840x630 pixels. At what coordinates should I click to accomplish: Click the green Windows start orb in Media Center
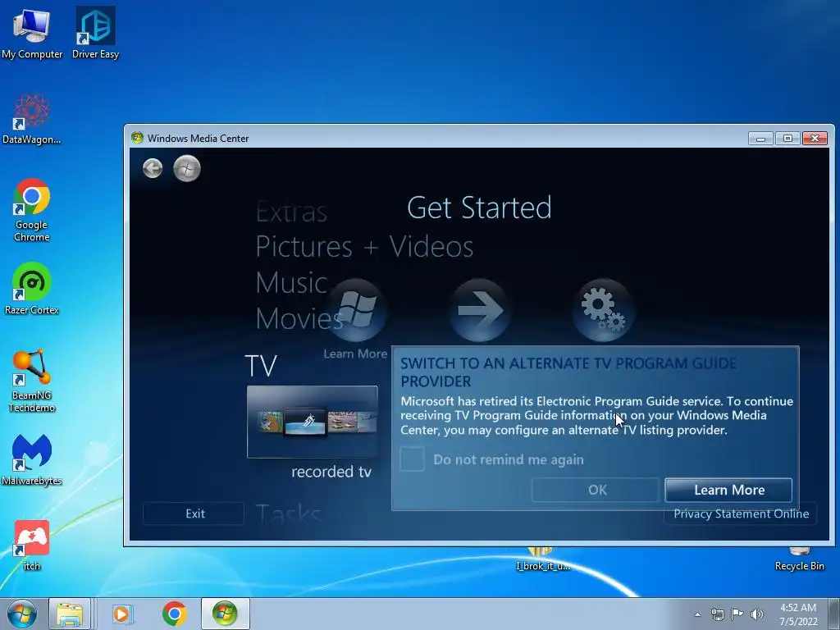coord(187,168)
